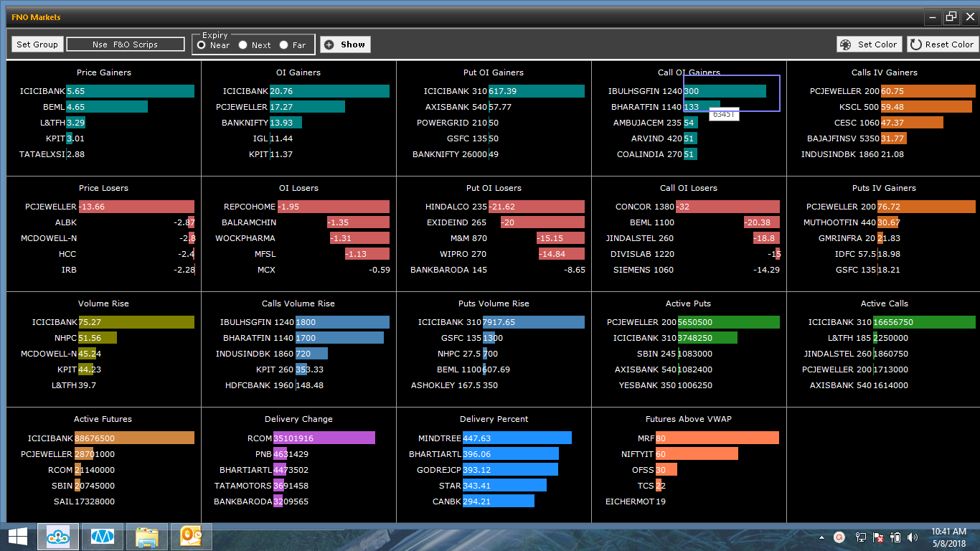Open File Explorer from the taskbar
The height and width of the screenshot is (551, 980).
coord(147,537)
